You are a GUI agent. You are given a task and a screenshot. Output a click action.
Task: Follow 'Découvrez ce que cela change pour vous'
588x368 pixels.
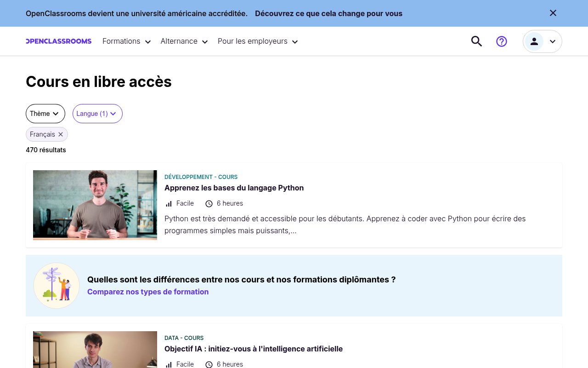tap(328, 13)
